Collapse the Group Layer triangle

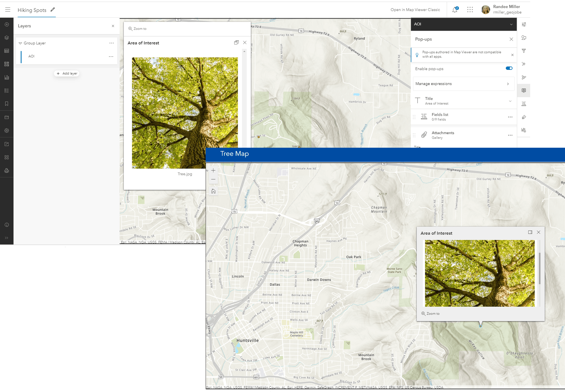[x=20, y=43]
